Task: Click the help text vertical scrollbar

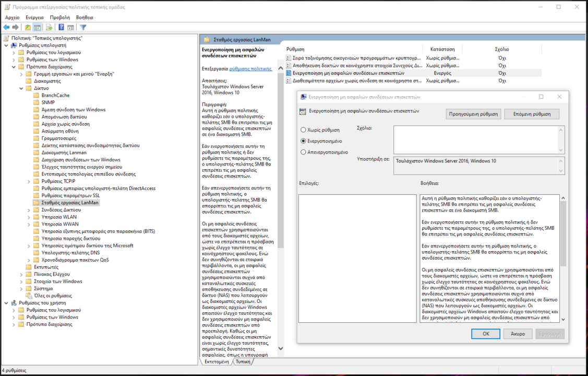Action: [x=563, y=235]
